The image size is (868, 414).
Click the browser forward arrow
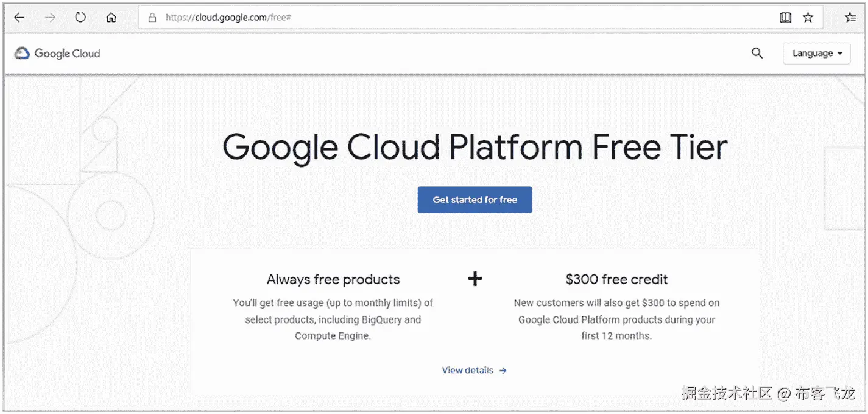tap(50, 18)
